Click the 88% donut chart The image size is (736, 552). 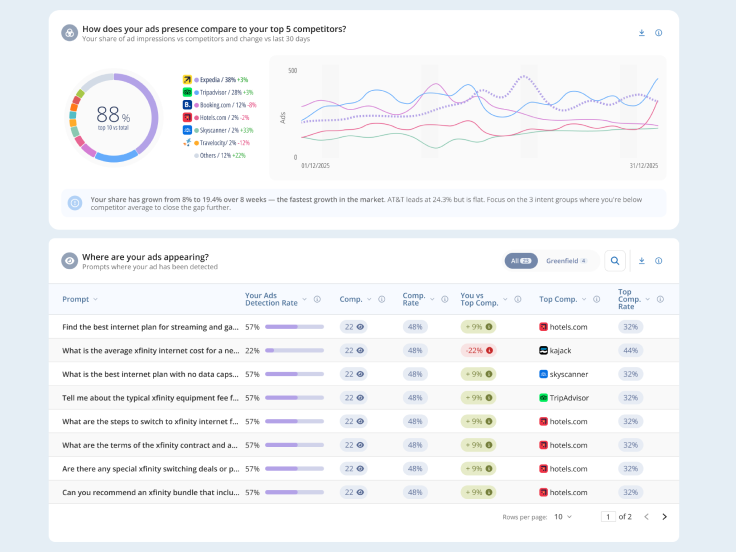114,117
